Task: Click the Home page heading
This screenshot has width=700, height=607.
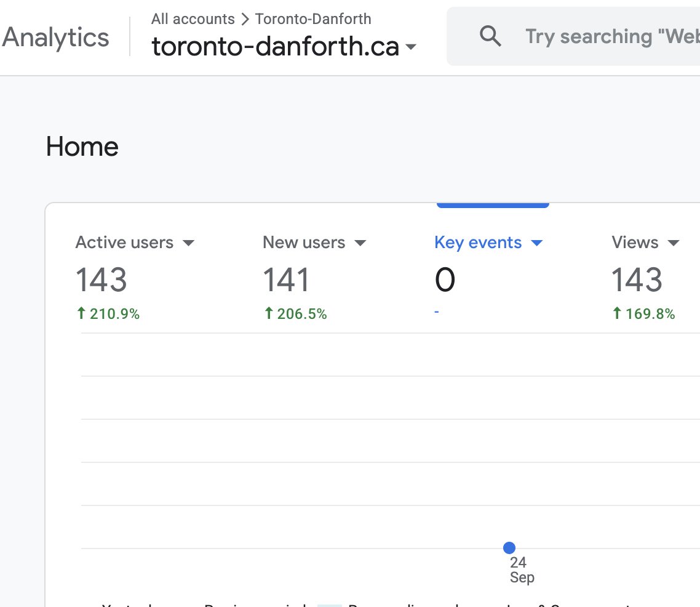Action: point(82,147)
